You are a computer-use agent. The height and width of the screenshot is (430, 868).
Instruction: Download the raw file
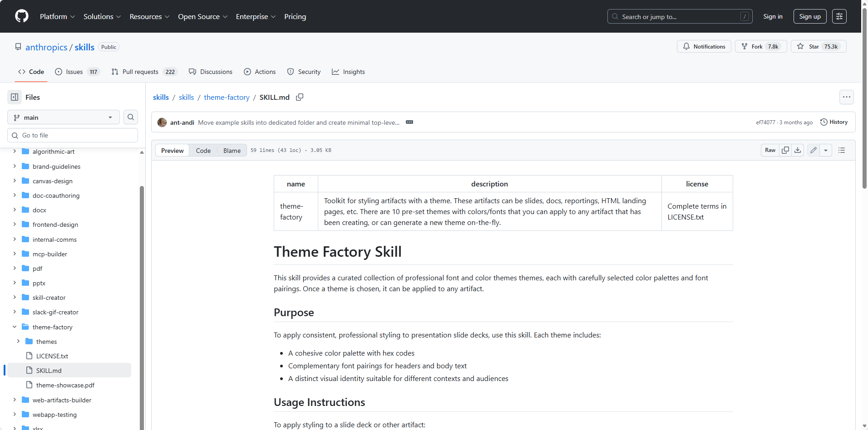click(x=798, y=150)
